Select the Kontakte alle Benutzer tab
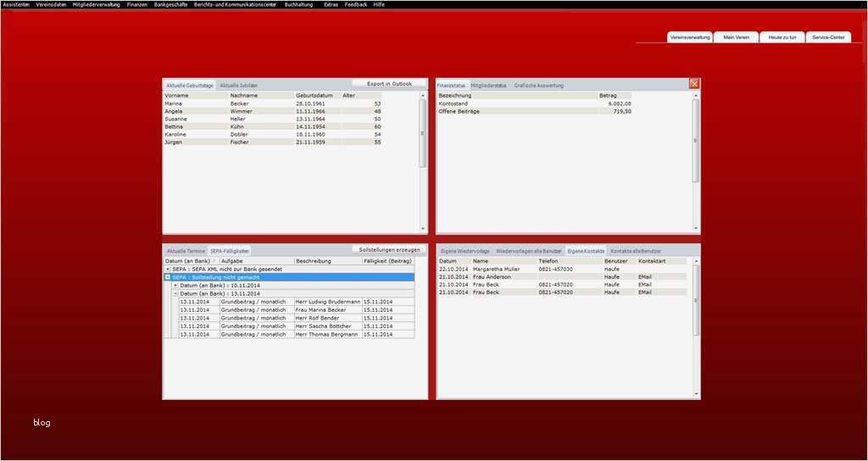Viewport: 868px width, 461px height. tap(636, 251)
